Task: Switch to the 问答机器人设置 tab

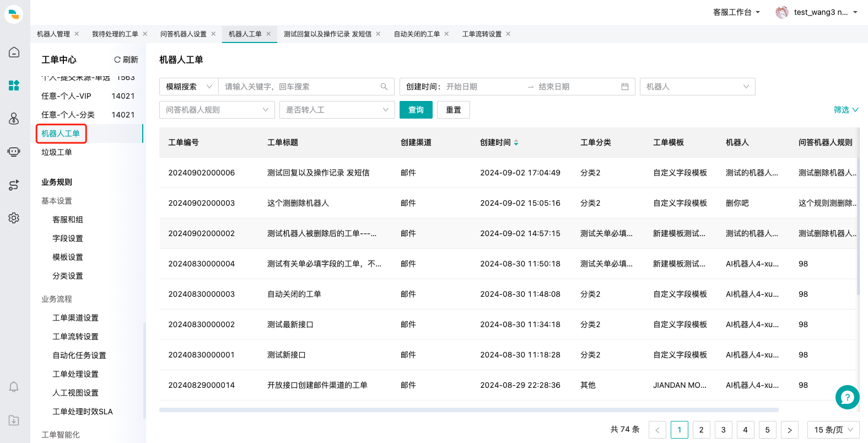Action: coord(184,34)
